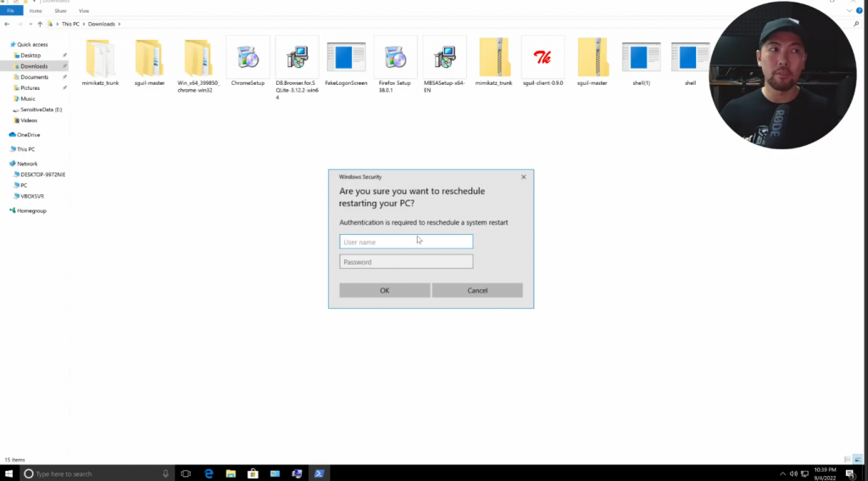Screen dimensions: 868x481
Task: Show hidden system tray icons
Action: [x=782, y=474]
